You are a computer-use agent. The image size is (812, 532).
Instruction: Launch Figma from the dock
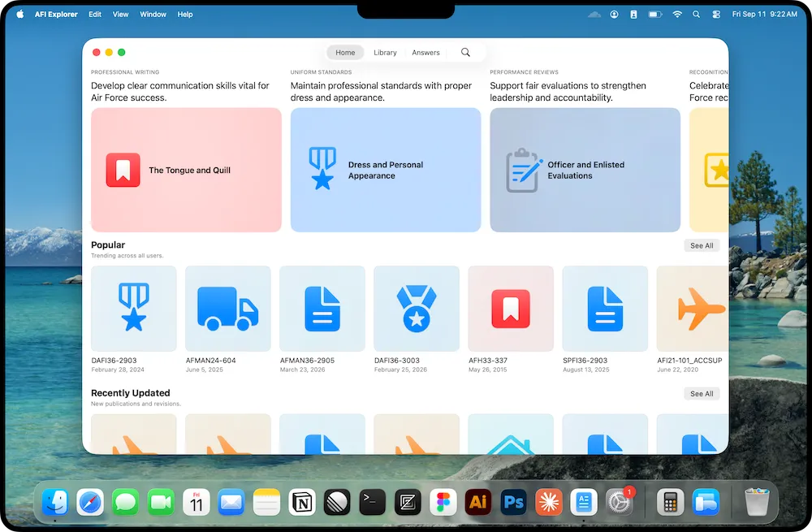click(x=443, y=502)
